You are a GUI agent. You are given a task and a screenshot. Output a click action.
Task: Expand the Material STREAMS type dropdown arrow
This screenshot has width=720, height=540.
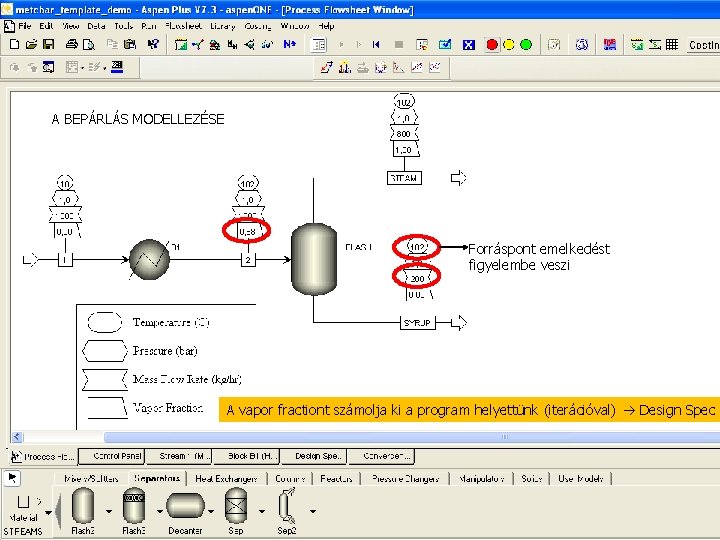pos(48,512)
